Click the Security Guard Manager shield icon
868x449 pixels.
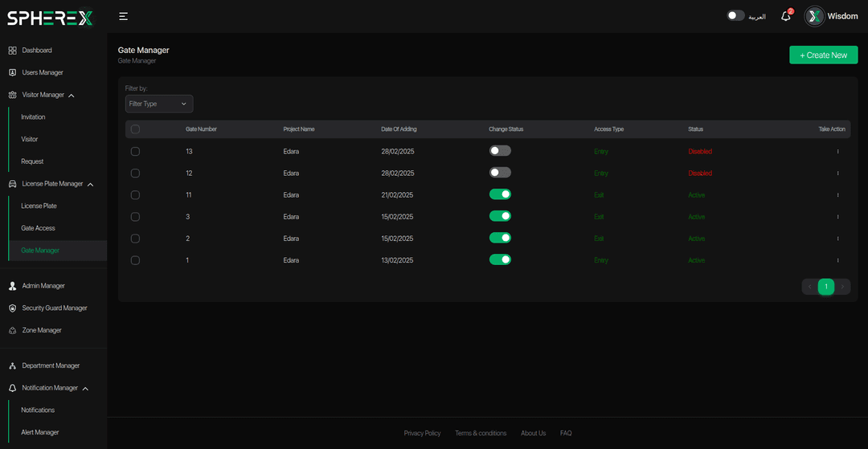[12, 308]
